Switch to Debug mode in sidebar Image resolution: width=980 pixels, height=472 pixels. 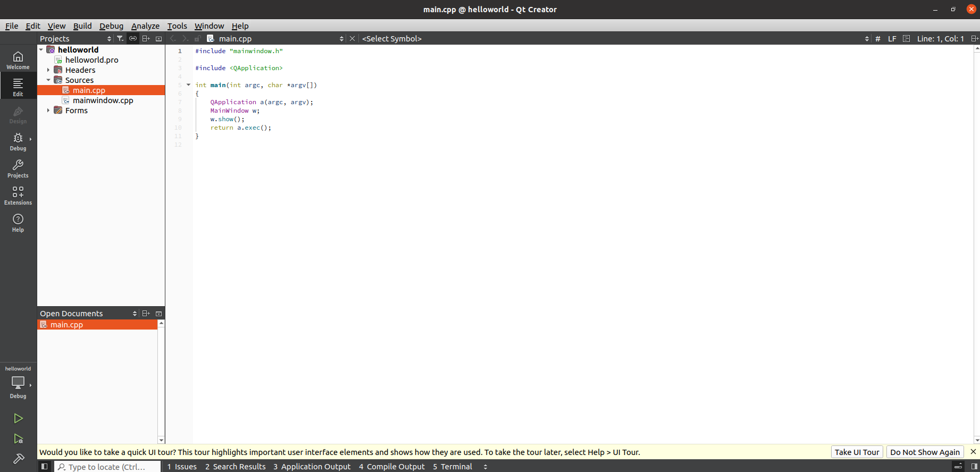point(18,141)
